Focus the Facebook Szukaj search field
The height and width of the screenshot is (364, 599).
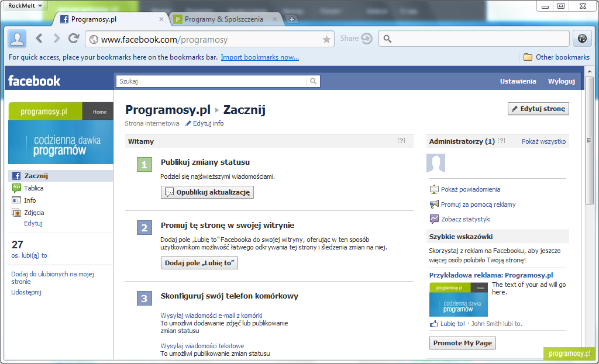tap(212, 81)
